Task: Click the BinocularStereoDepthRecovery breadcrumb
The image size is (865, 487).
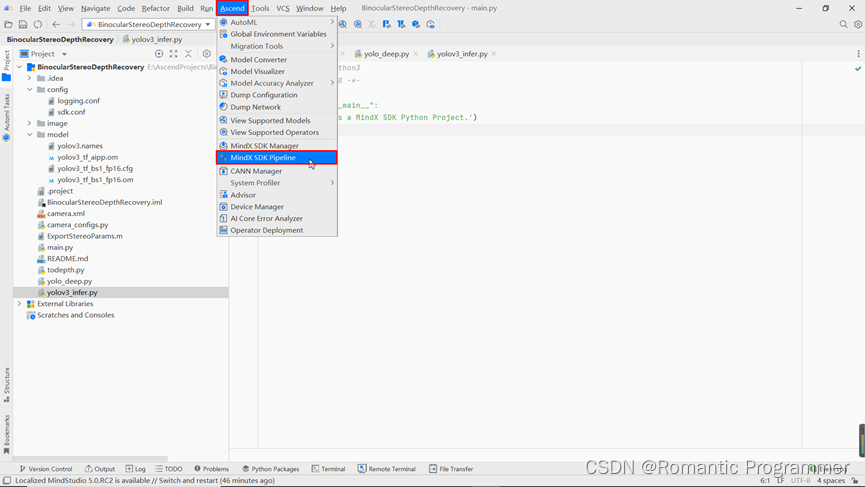Action: [x=60, y=39]
